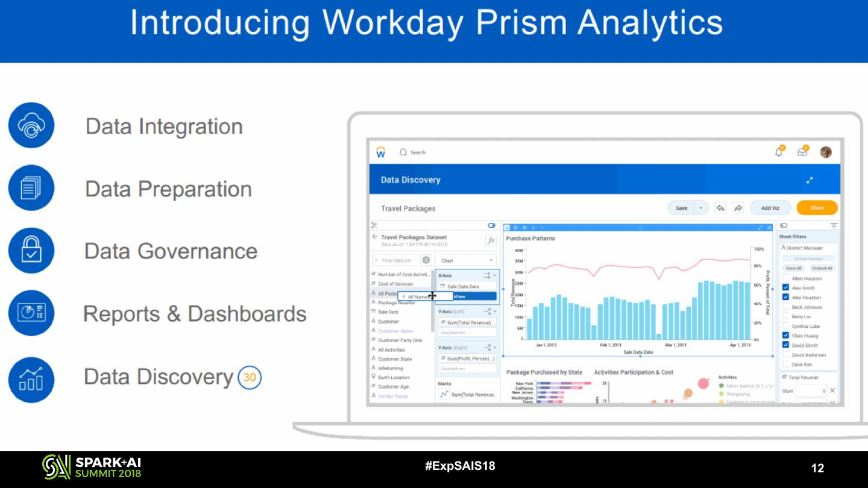Screen dimensions: 868x488
Task: Click the Data Discovery chart icon
Action: (x=31, y=380)
